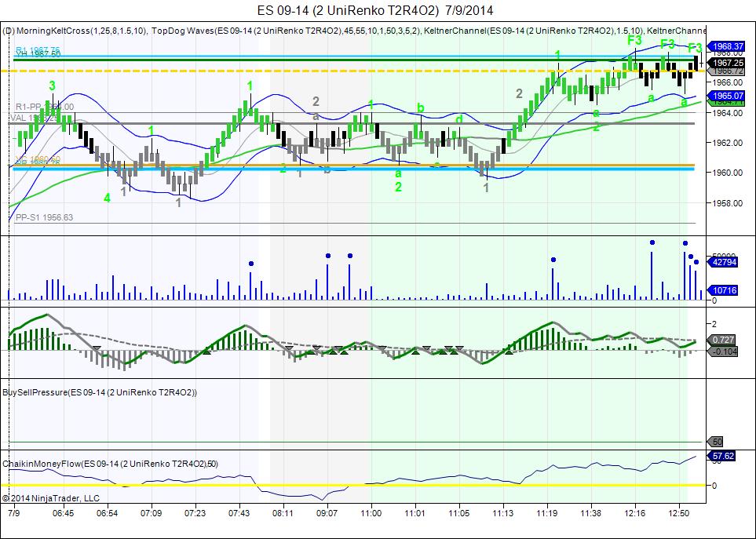756x539 pixels.
Task: Click the 1958.00 price axis label
Action: tap(727, 203)
